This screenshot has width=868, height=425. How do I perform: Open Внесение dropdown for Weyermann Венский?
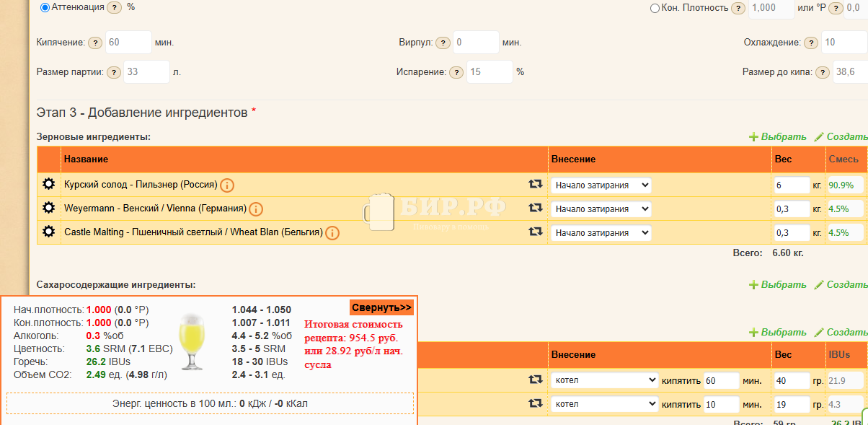tap(601, 209)
